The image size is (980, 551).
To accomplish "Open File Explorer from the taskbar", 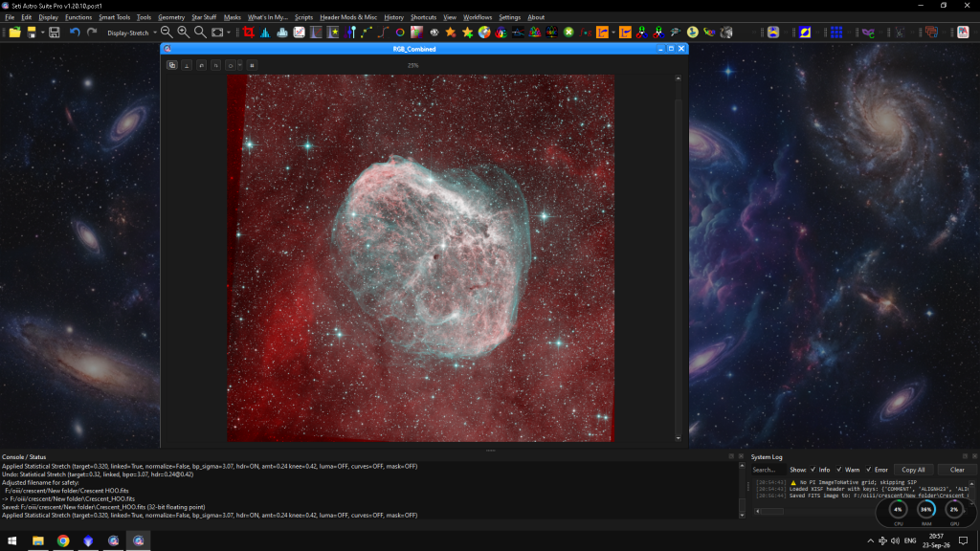I will pyautogui.click(x=38, y=541).
